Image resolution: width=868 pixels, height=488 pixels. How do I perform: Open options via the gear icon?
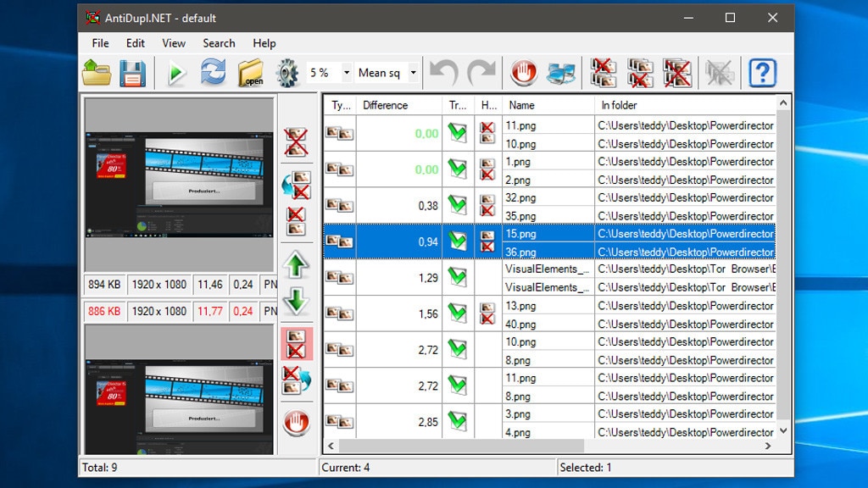pyautogui.click(x=287, y=73)
